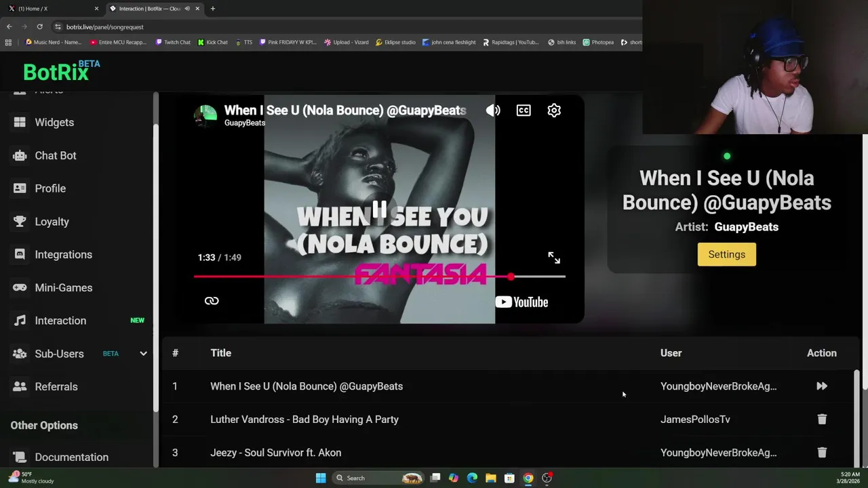Screen dimensions: 868x488
Task: Open a new browser tab
Action: pyautogui.click(x=212, y=9)
